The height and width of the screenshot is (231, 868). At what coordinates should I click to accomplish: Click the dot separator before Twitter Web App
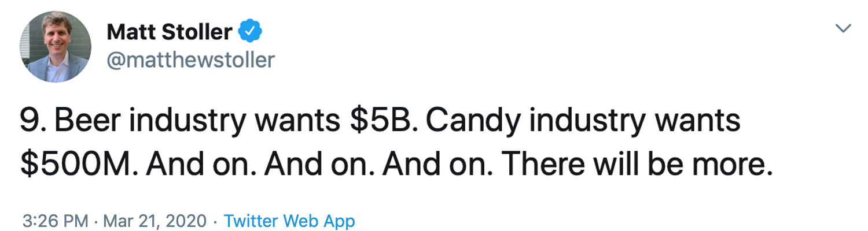click(x=215, y=221)
